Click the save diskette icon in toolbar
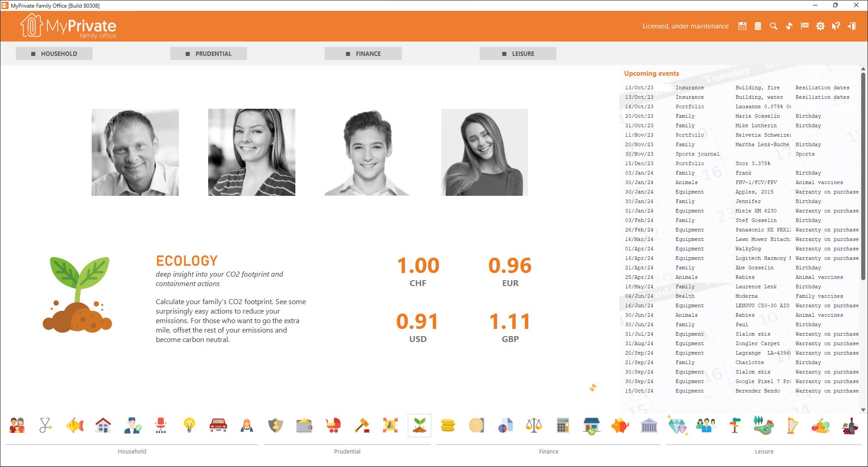868x467 pixels. [x=742, y=26]
